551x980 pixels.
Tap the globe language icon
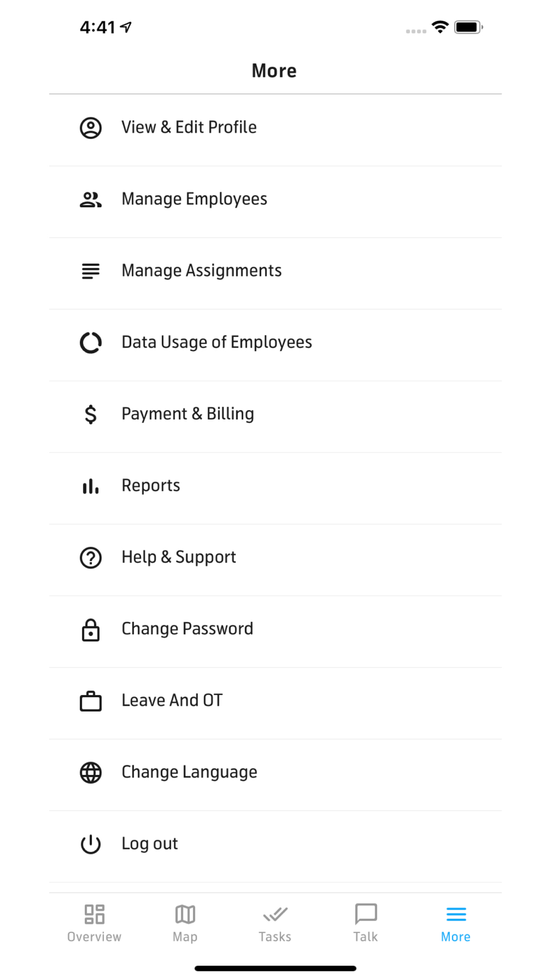point(91,773)
